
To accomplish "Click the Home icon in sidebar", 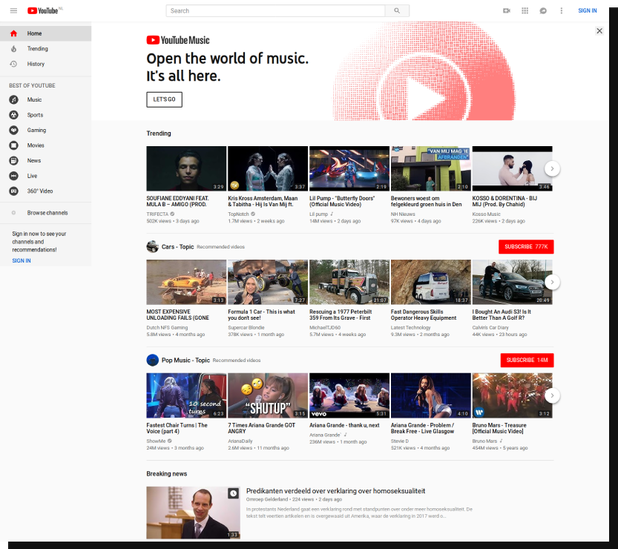I will click(13, 33).
